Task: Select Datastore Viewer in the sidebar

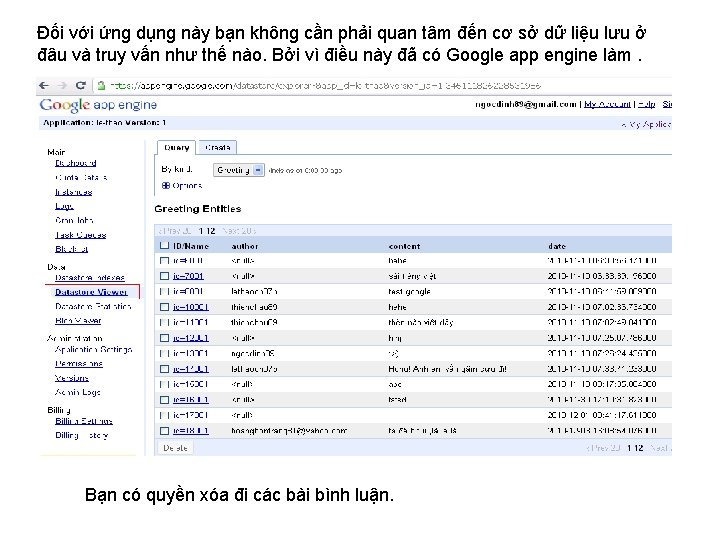Action: coord(91,292)
